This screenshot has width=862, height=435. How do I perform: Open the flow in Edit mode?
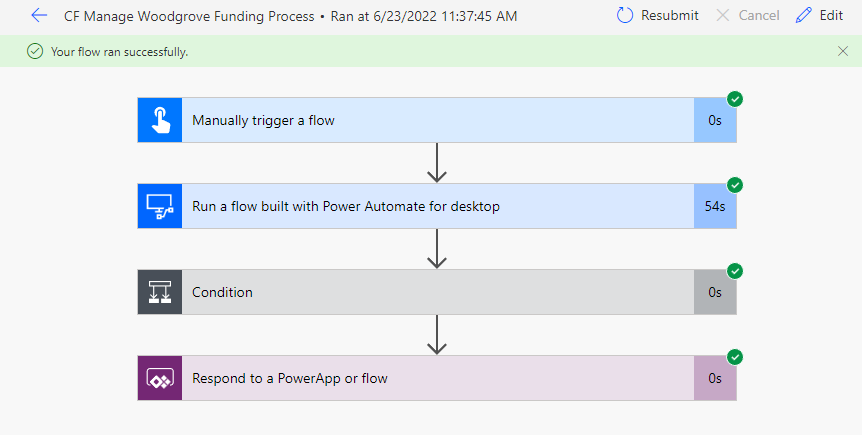[x=819, y=16]
